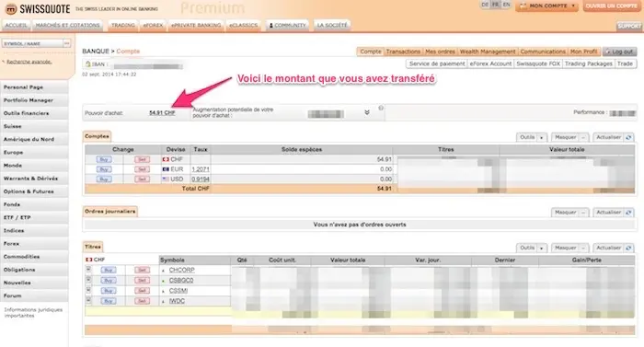Select the Comptes section tab
The image size is (644, 347).
(97, 136)
